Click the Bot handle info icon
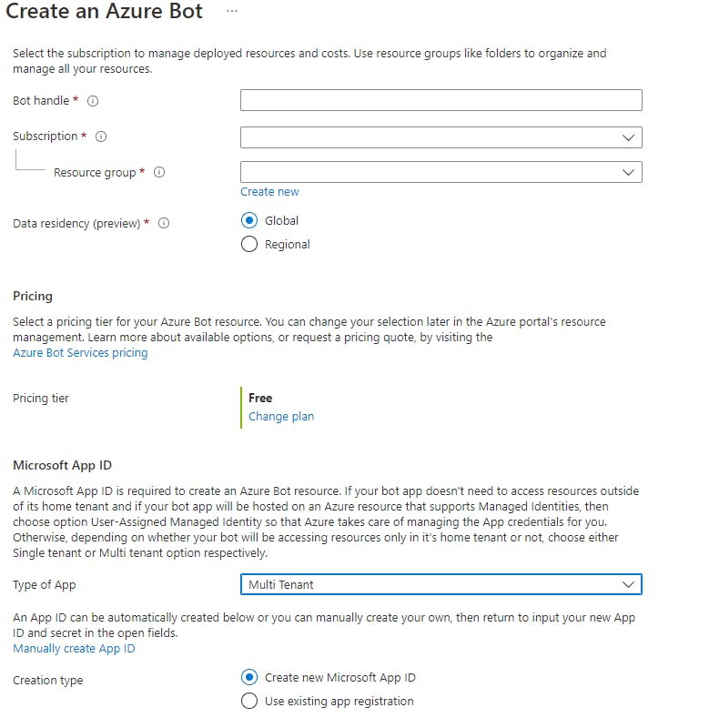 [x=93, y=100]
